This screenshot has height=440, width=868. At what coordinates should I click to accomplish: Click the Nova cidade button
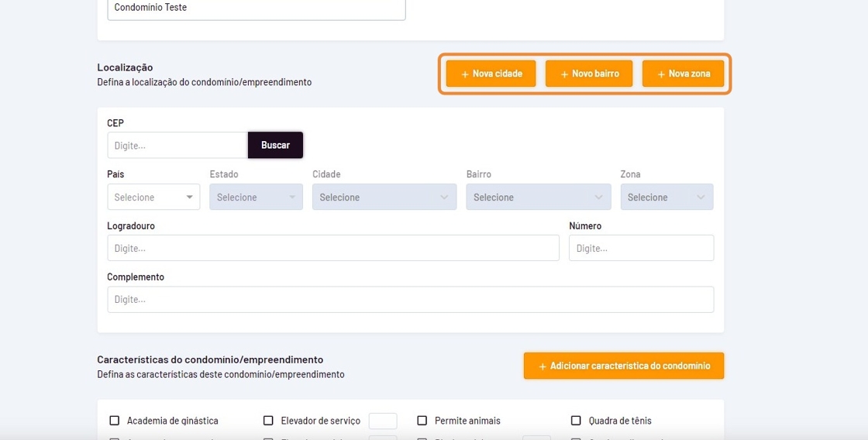point(491,74)
